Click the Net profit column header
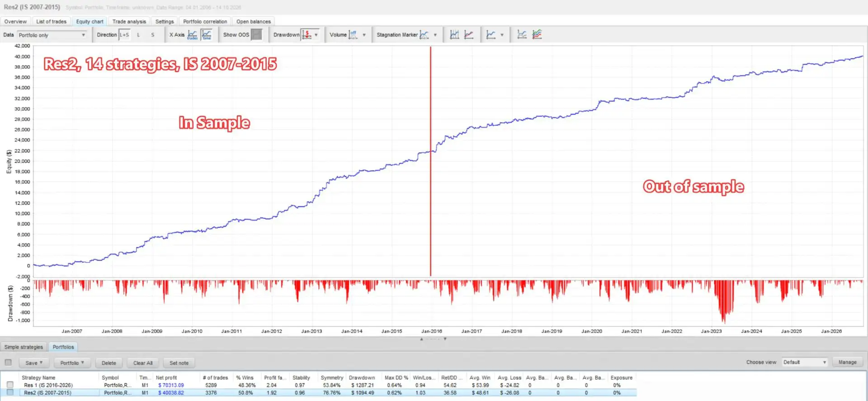Image resolution: width=868 pixels, height=401 pixels. (x=166, y=377)
